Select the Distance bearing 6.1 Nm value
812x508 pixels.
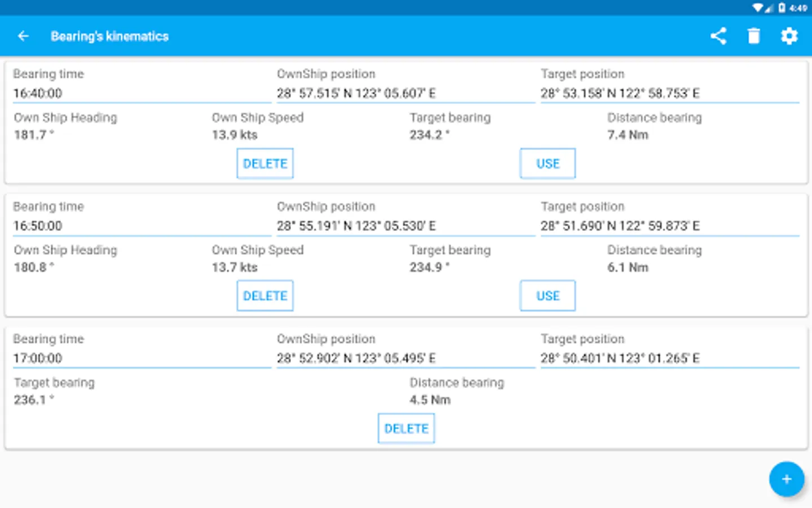pos(628,267)
